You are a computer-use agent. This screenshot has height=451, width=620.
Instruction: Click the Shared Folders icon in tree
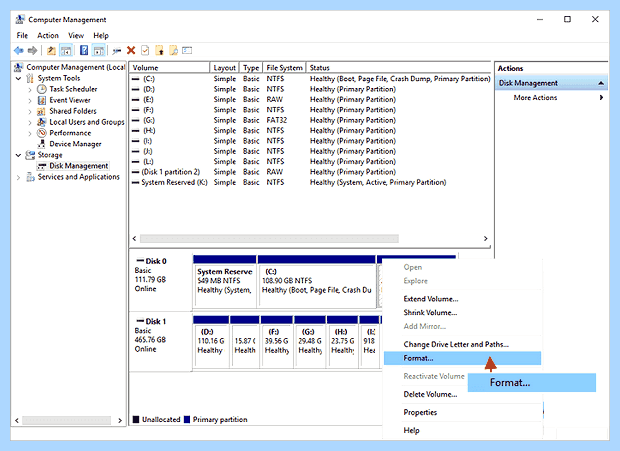pyautogui.click(x=42, y=111)
